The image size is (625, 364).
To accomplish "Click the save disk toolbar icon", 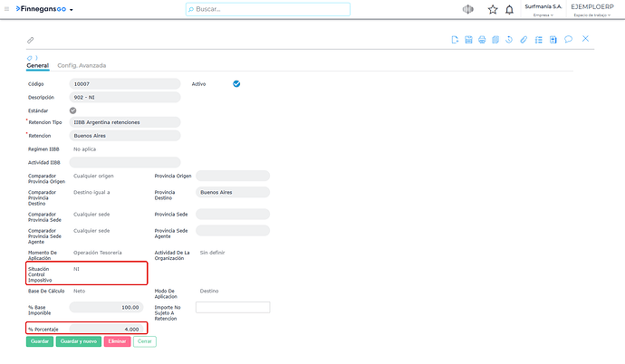I will (468, 40).
